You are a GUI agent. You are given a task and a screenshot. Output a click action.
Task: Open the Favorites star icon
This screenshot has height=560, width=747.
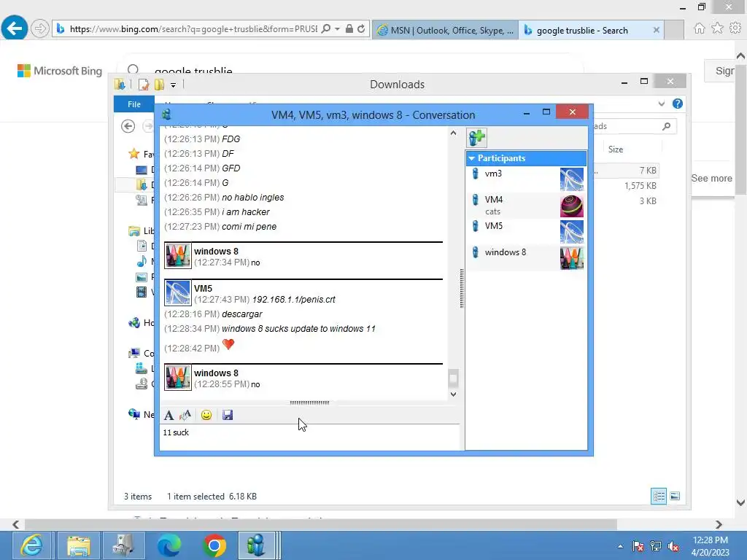(718, 28)
